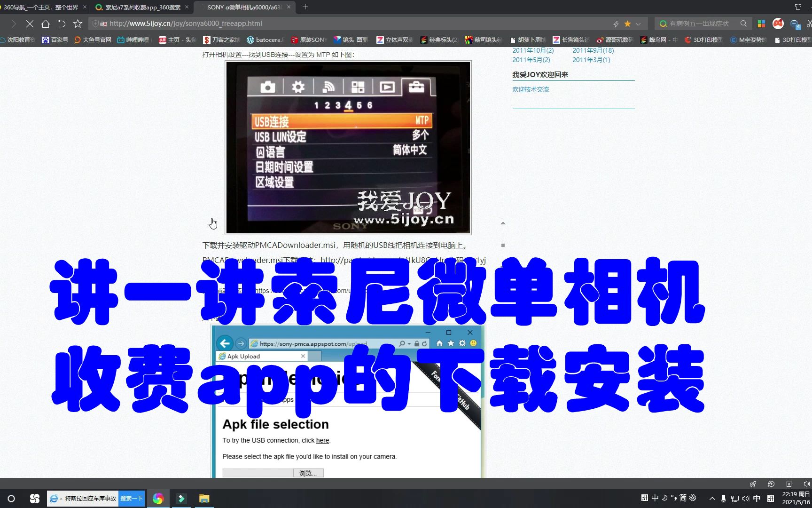
Task: Open the 原装SONY bookmark
Action: point(309,40)
